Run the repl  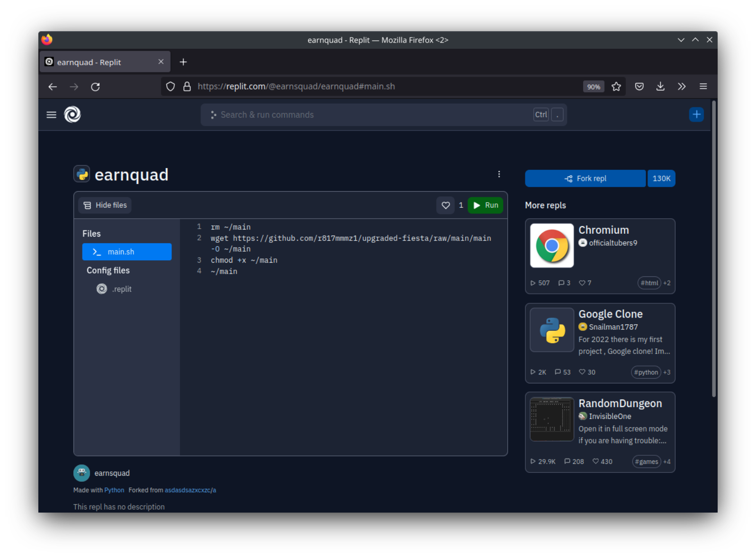pos(486,205)
